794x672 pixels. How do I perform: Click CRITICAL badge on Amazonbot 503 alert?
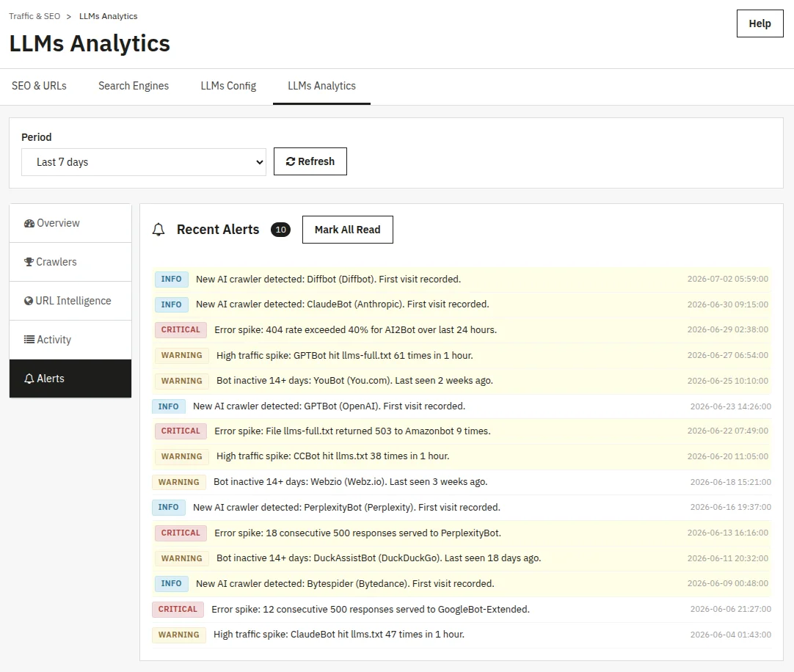[181, 431]
